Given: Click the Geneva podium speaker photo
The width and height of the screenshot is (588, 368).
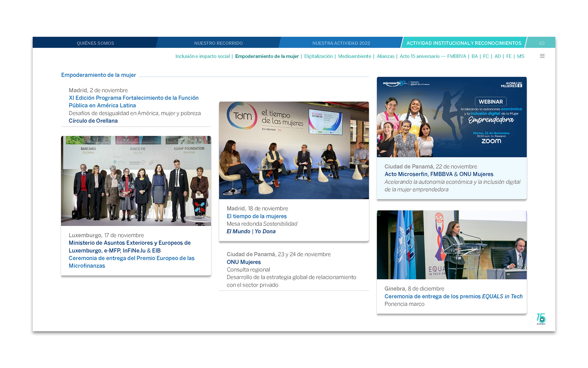Looking at the screenshot, I should [452, 245].
